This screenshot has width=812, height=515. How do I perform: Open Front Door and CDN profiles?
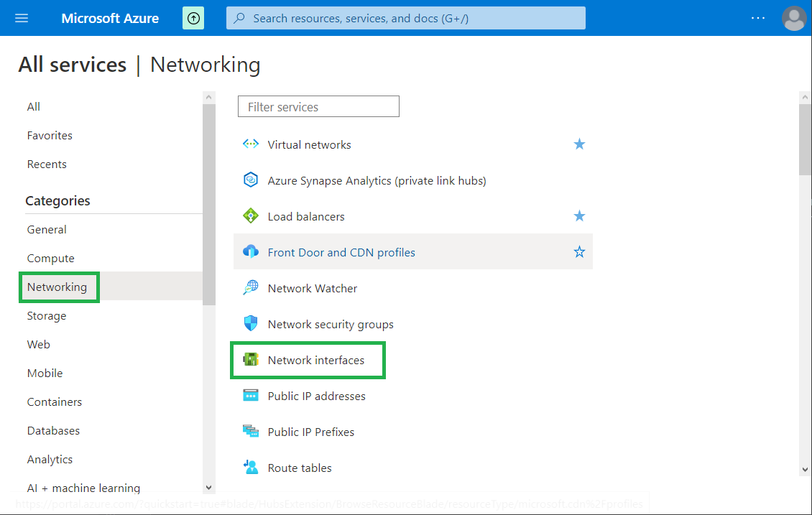341,252
